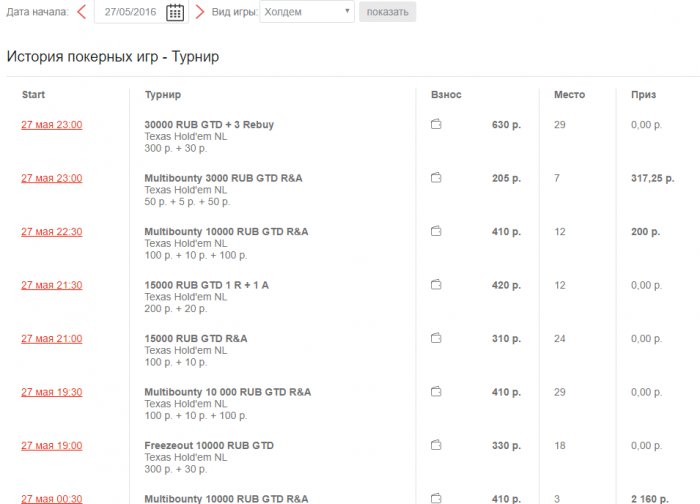Viewport: 700px width, 504px height.
Task: Open the 27 мая 00:30 tournament link
Action: click(52, 498)
